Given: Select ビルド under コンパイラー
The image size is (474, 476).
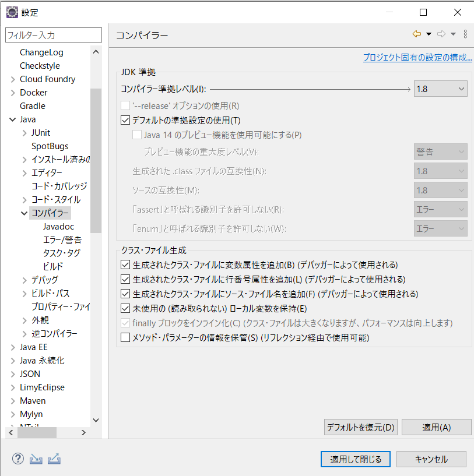Looking at the screenshot, I should (53, 266).
